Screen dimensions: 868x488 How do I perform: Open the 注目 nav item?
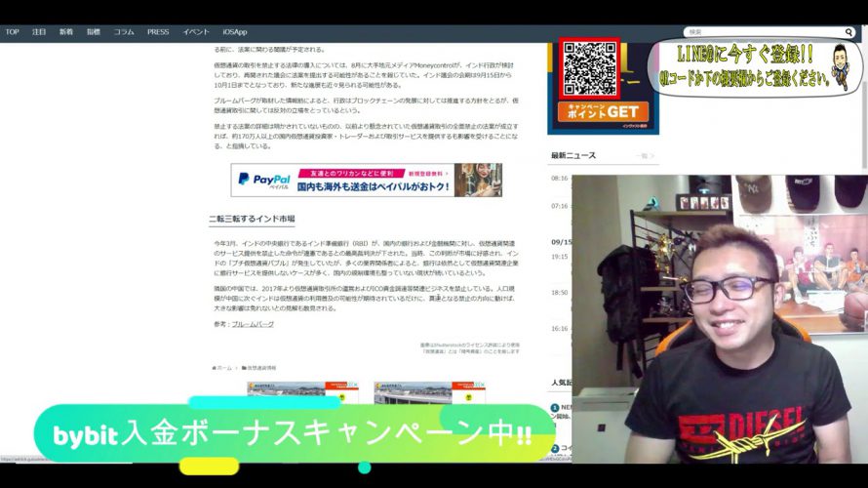39,32
